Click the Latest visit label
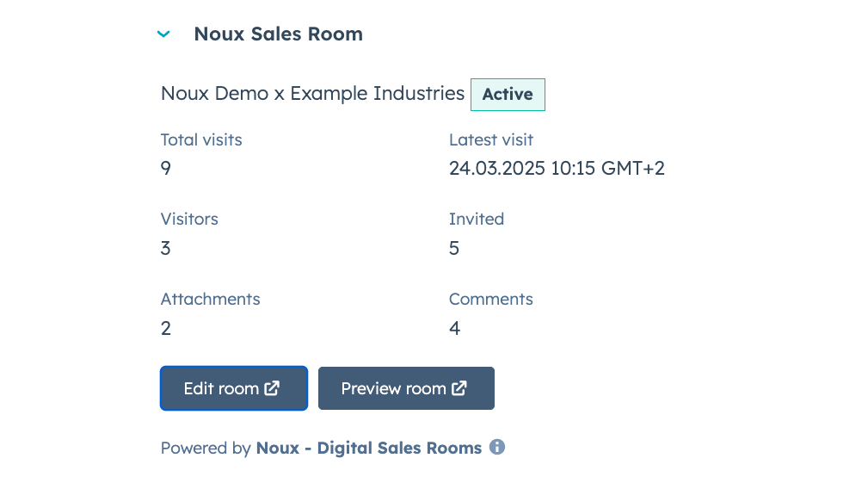The width and height of the screenshot is (868, 489). coord(491,139)
